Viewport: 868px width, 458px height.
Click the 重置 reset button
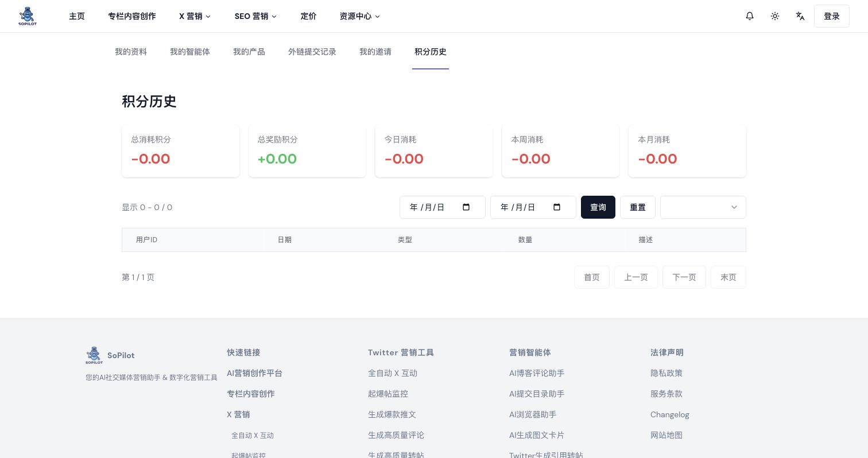click(x=638, y=207)
